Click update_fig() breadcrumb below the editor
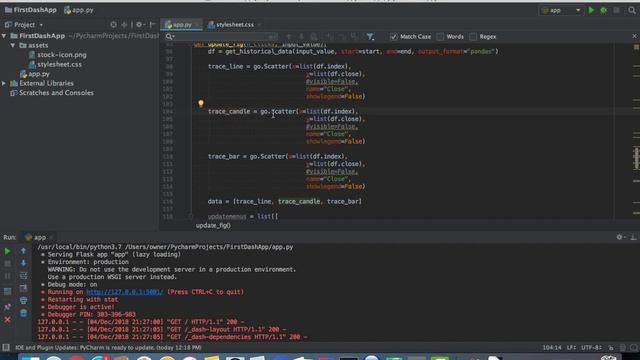This screenshot has width=640, height=360. point(213,226)
